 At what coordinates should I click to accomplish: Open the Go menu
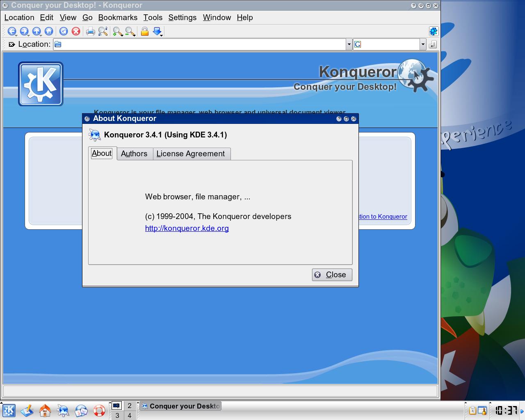87,18
